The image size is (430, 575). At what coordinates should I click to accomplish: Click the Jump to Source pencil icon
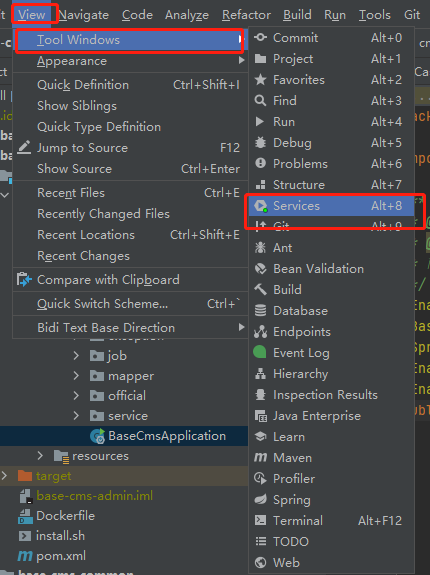pyautogui.click(x=24, y=147)
